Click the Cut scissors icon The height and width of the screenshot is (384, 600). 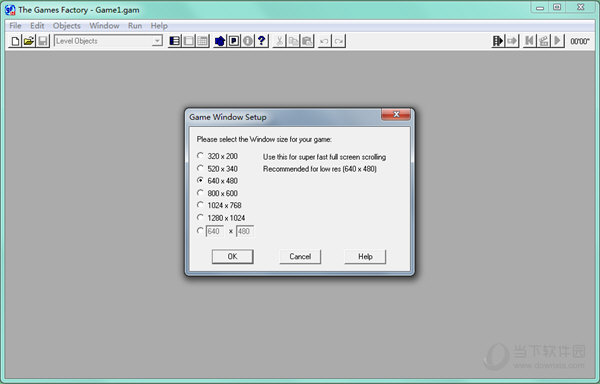point(280,41)
